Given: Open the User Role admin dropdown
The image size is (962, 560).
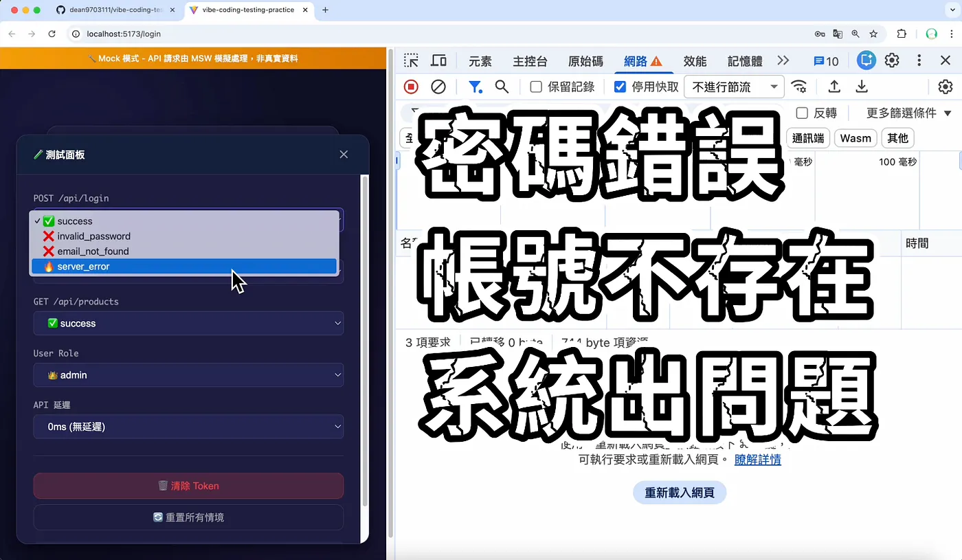Looking at the screenshot, I should 188,375.
